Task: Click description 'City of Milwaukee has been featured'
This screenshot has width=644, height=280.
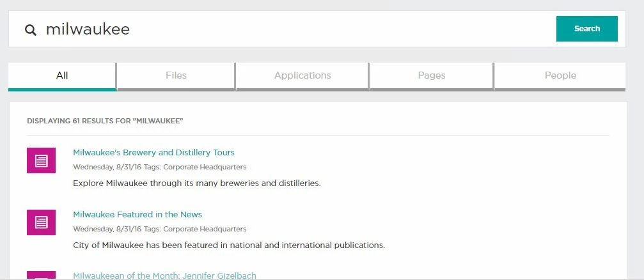Action: [x=229, y=245]
